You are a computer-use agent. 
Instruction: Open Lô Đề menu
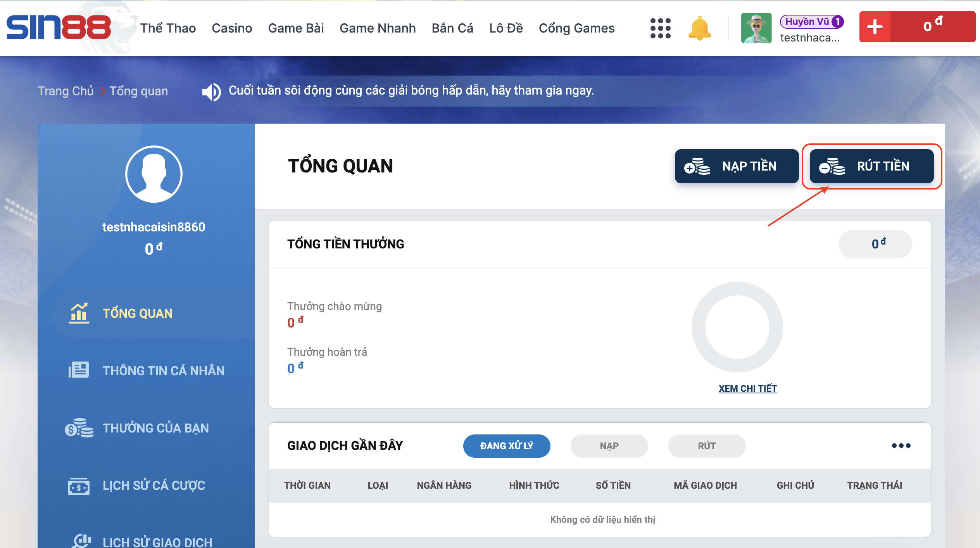[506, 28]
